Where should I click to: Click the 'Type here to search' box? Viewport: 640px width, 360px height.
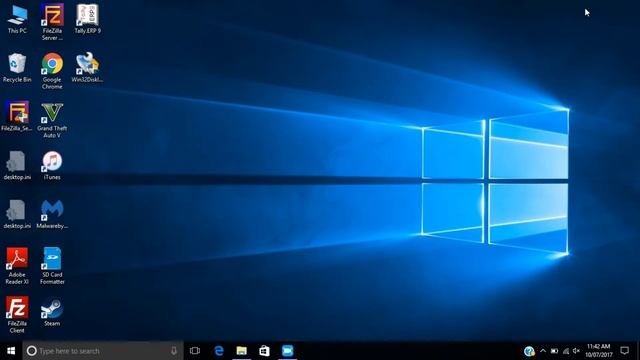[x=103, y=351]
